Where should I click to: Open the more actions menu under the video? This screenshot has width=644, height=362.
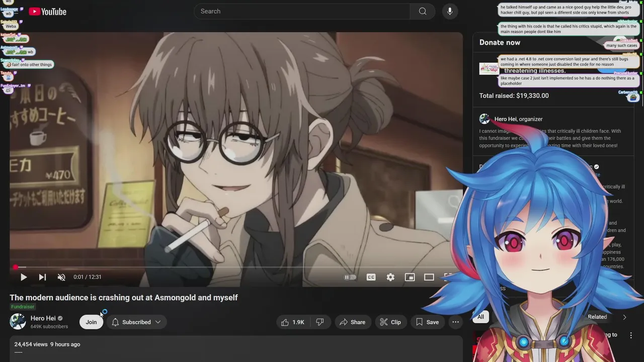pos(456,322)
